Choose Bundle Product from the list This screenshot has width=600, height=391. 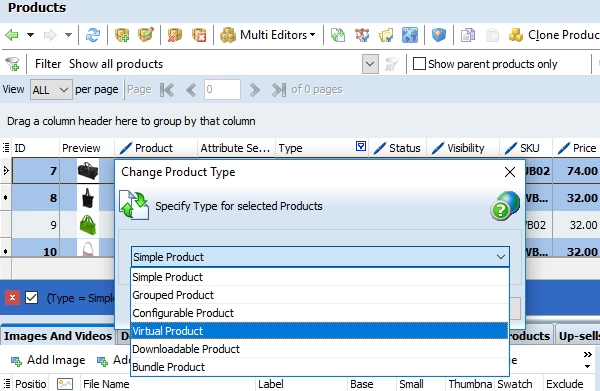(x=320, y=367)
